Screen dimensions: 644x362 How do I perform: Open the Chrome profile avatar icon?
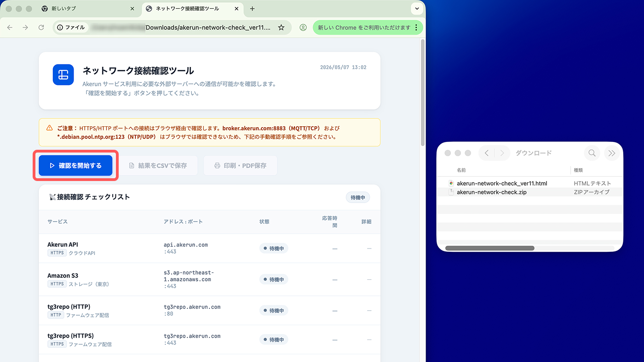(303, 28)
